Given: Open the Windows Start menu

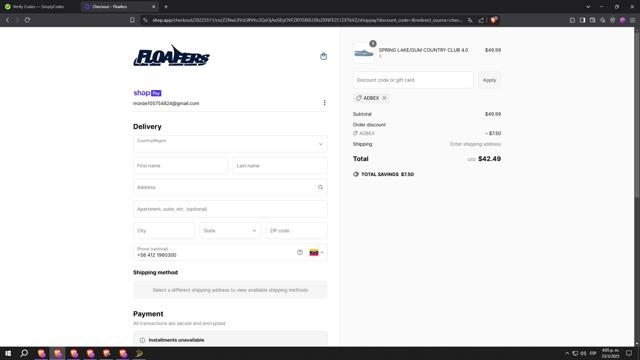Looking at the screenshot, I should tap(8, 353).
